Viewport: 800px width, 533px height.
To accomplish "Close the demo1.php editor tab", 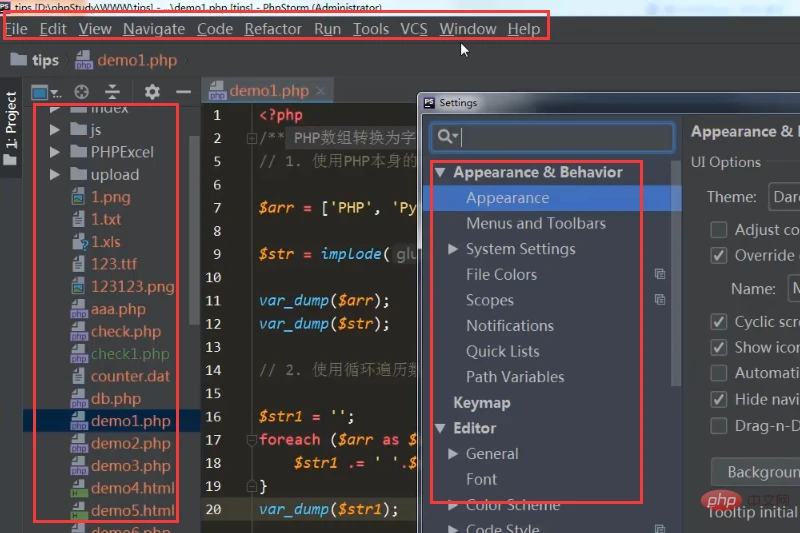I will click(x=320, y=91).
